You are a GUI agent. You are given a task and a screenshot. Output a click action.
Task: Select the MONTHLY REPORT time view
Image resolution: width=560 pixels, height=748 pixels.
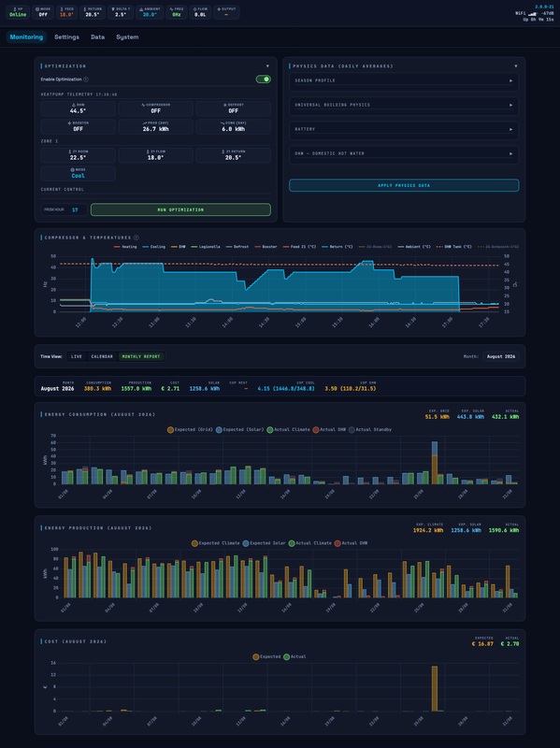(141, 356)
